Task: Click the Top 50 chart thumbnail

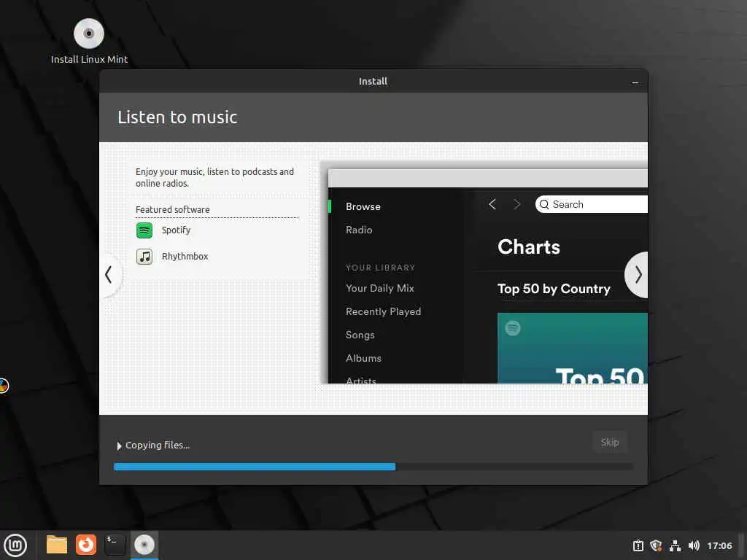Action: [x=572, y=348]
